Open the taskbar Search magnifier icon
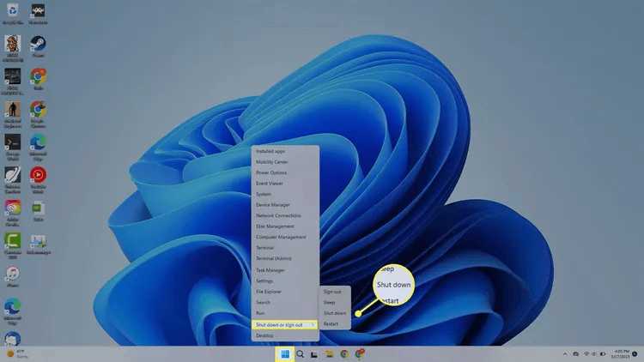 301,354
